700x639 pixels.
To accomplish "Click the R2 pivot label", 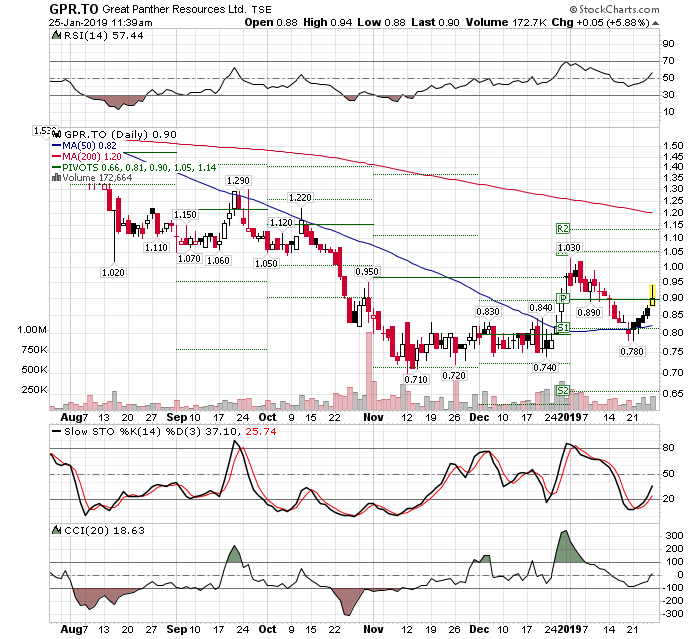I will (563, 229).
